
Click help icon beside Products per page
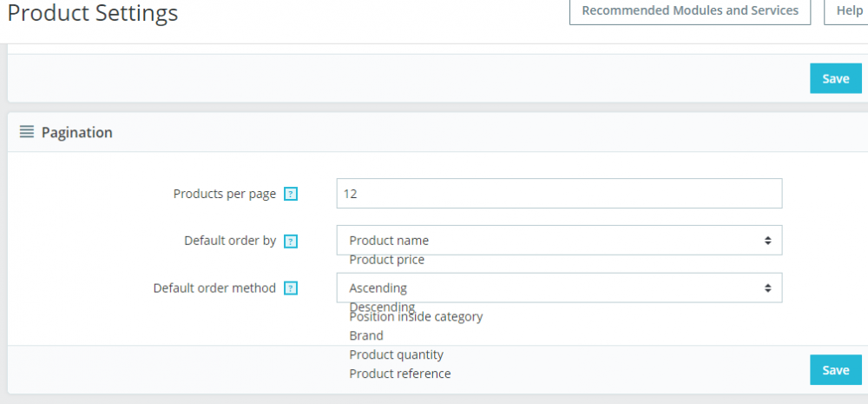pos(291,194)
